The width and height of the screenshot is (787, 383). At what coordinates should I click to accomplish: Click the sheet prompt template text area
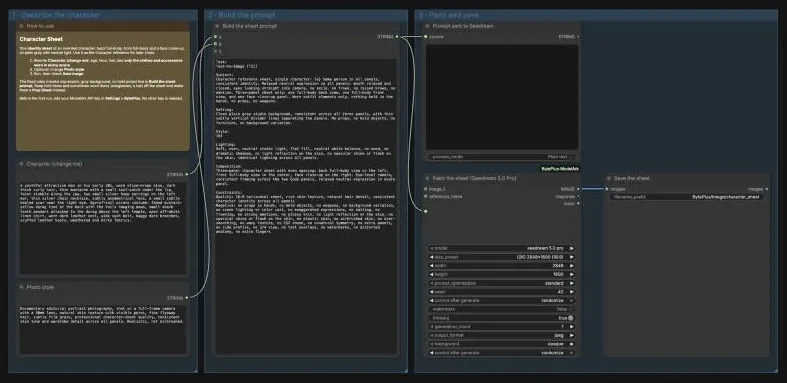point(306,206)
